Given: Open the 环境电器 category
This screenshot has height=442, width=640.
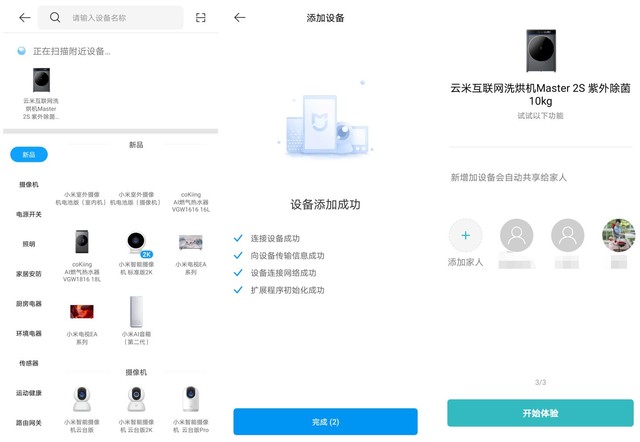Looking at the screenshot, I should pos(29,333).
